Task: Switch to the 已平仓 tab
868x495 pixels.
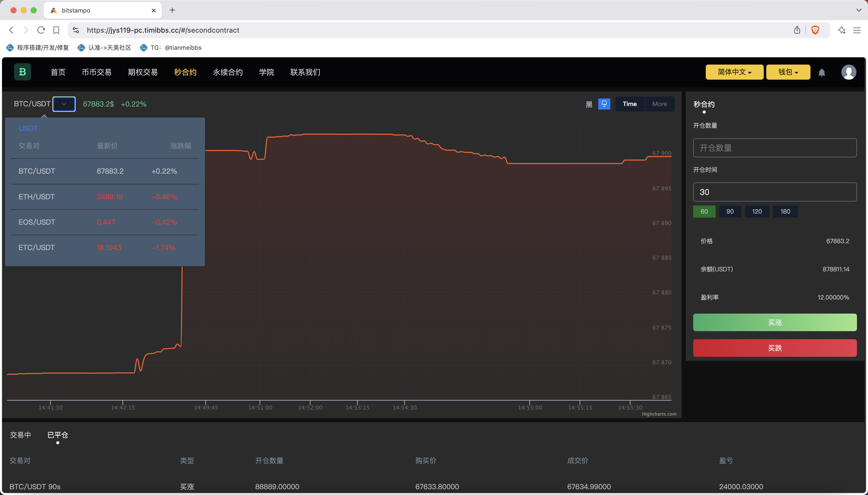Action: (x=58, y=435)
